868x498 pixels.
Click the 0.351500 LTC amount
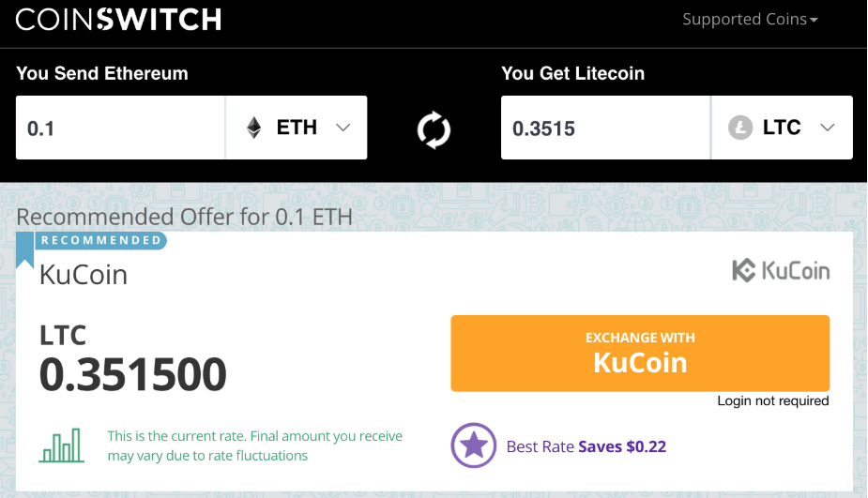(x=133, y=374)
